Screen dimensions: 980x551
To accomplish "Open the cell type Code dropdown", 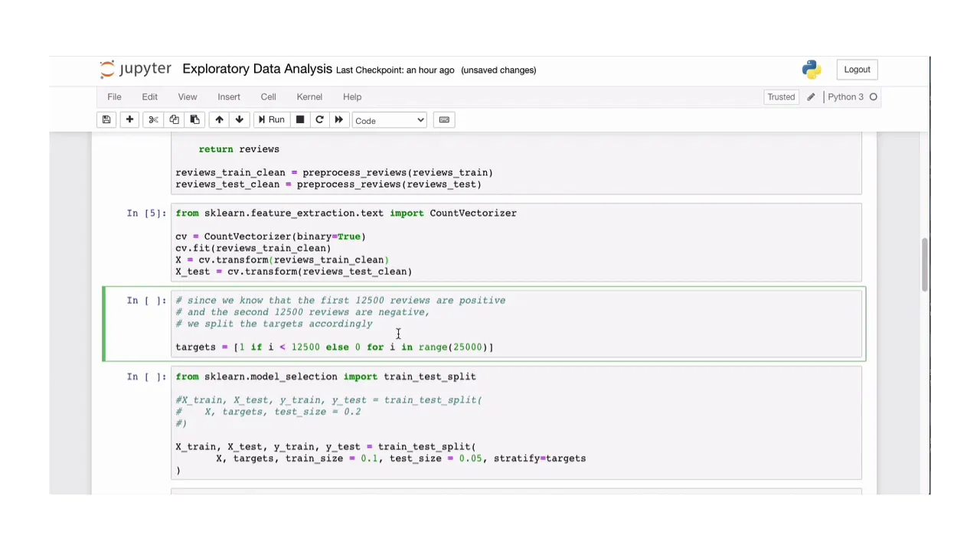I will pyautogui.click(x=389, y=120).
